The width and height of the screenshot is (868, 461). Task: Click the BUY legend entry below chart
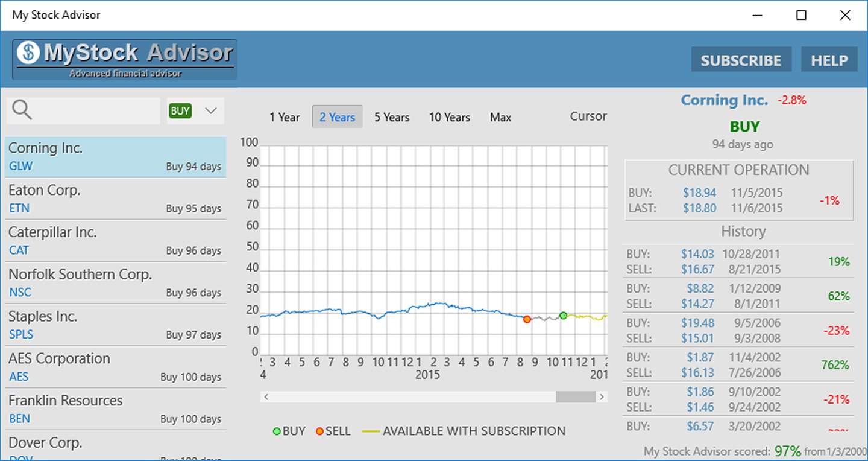(x=289, y=431)
